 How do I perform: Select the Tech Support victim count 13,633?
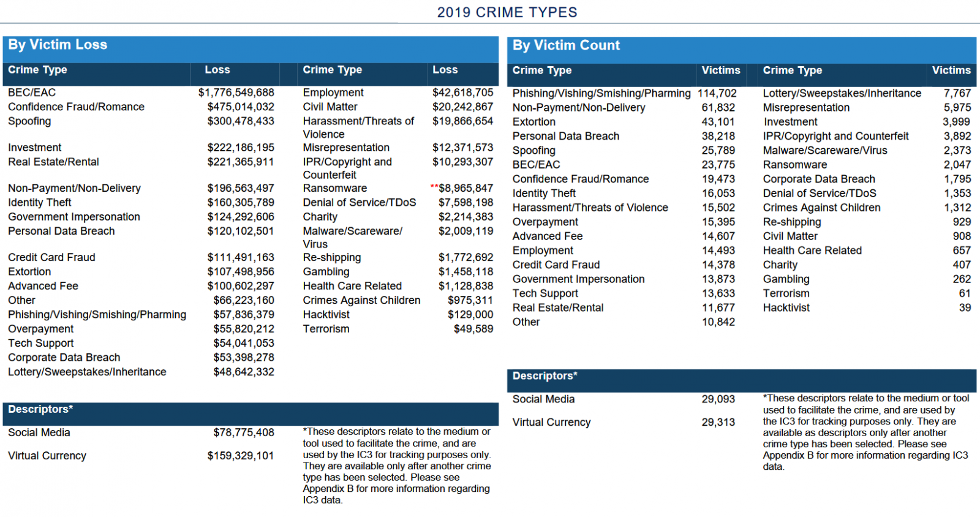718,293
